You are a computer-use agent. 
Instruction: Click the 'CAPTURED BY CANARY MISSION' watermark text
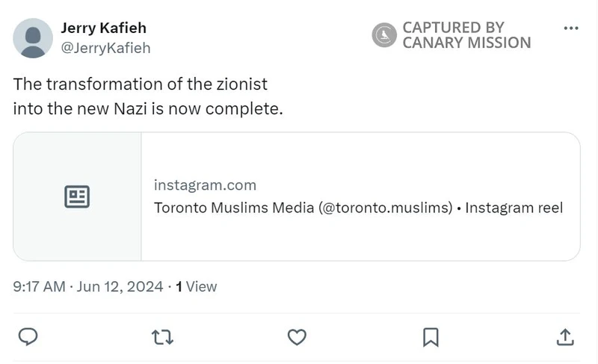pos(466,35)
